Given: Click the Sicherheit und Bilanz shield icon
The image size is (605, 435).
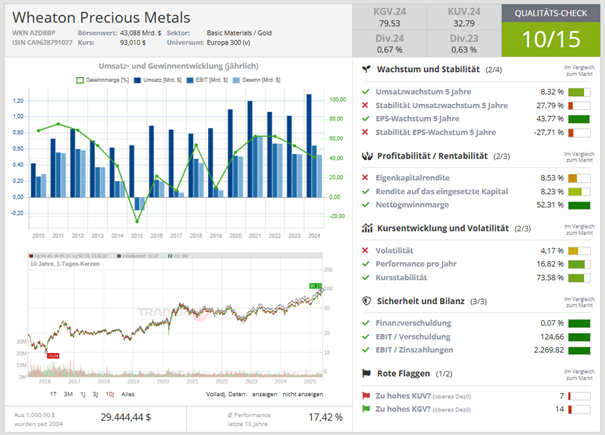Looking at the screenshot, I should click(x=367, y=301).
